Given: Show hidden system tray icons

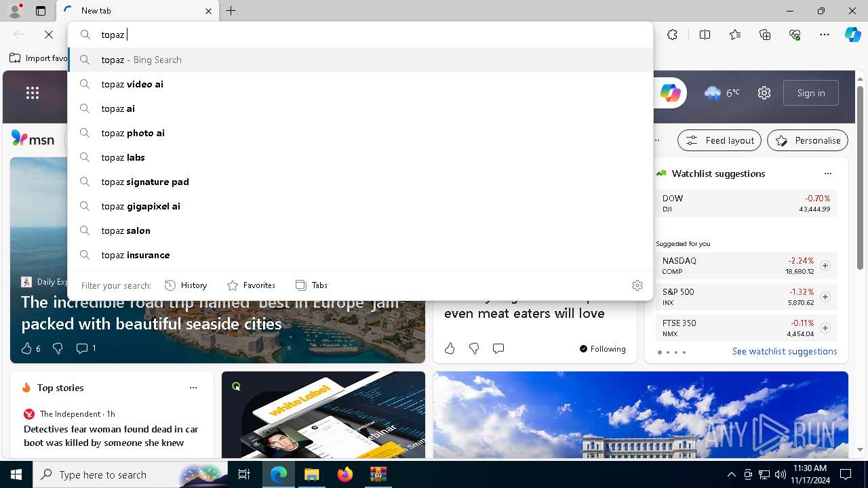Looking at the screenshot, I should tap(731, 474).
